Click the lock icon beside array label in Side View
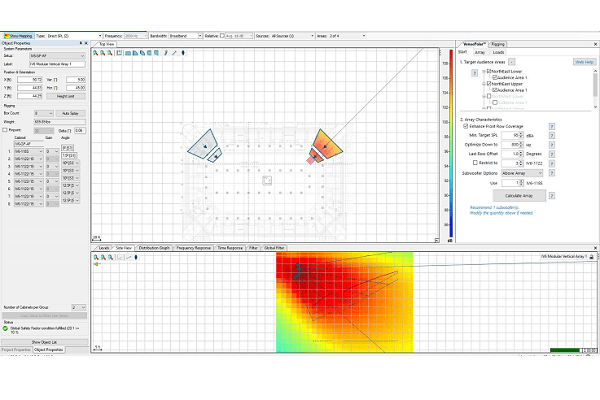The height and width of the screenshot is (400, 600). [x=591, y=256]
